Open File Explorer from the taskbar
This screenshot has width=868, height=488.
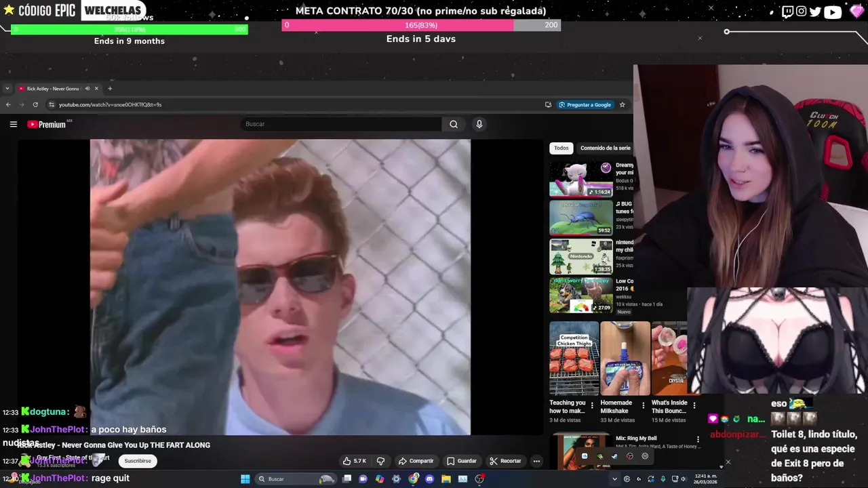coord(446,479)
